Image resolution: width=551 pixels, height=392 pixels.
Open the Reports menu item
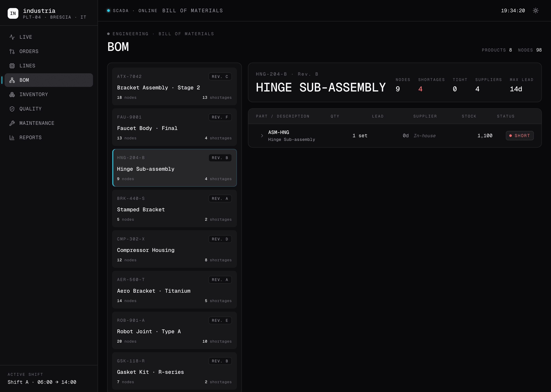(49, 138)
